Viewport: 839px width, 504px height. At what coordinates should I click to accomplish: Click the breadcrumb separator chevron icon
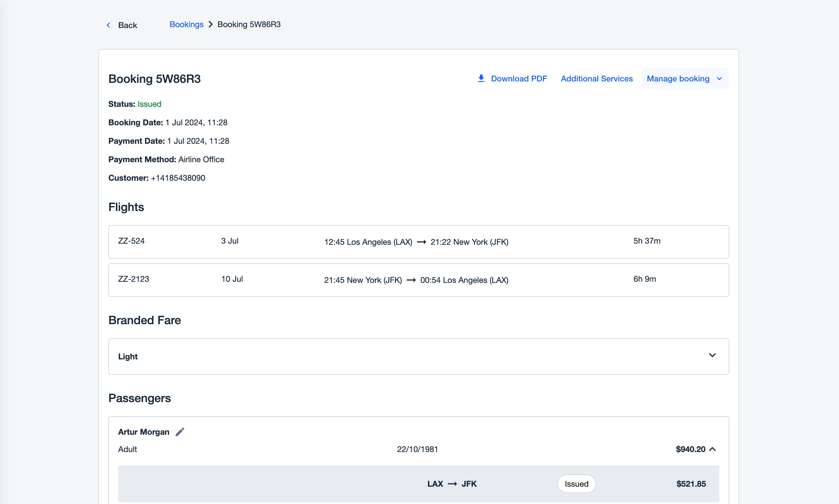coord(210,25)
